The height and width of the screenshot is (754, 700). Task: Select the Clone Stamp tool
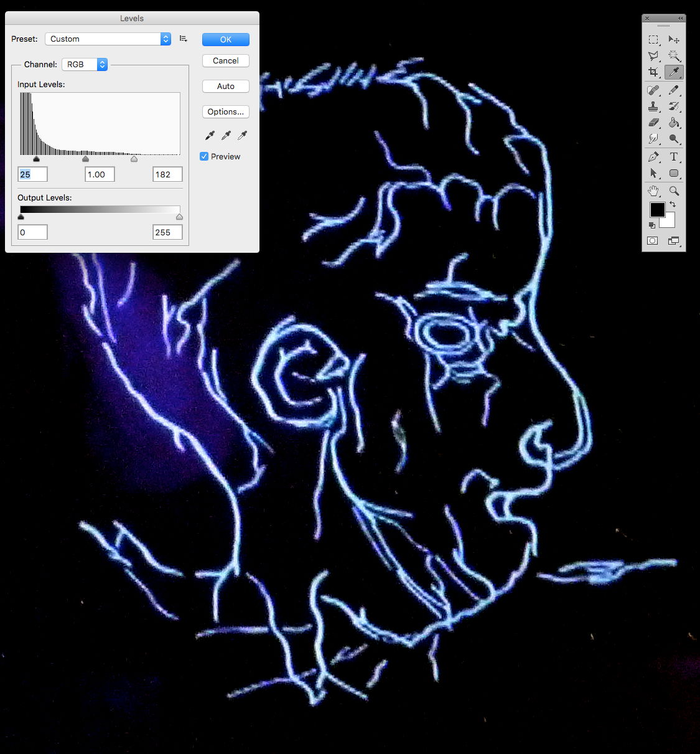(x=653, y=106)
